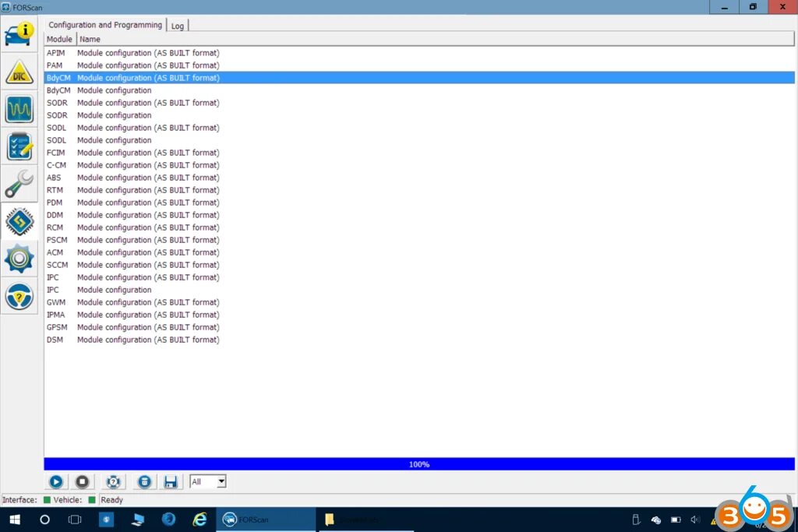Viewport: 798px width, 532px height.
Task: Open the DTC trouble codes section
Action: [x=19, y=72]
